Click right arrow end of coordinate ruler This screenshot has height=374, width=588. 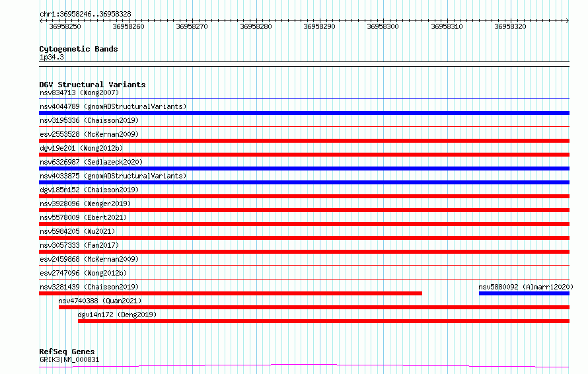pos(568,20)
